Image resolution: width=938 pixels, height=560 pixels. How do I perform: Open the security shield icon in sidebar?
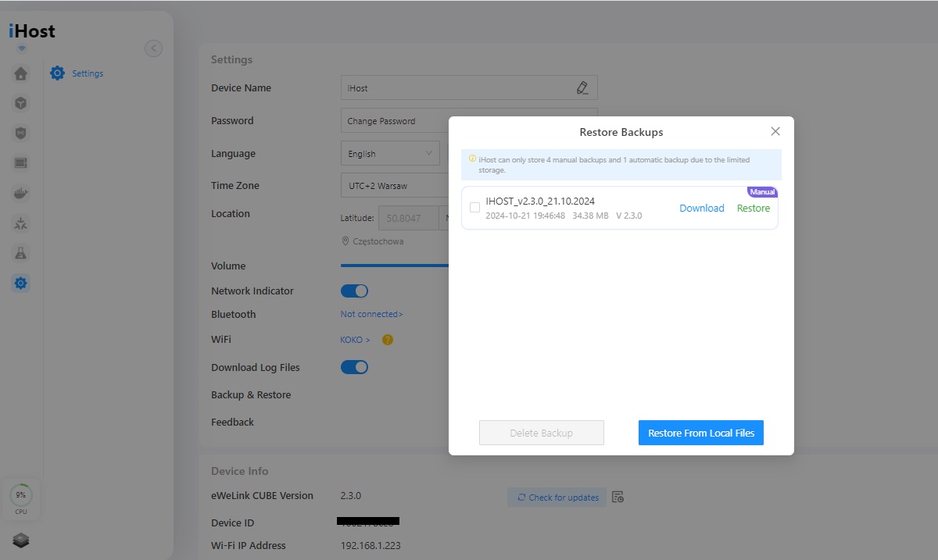pos(21,134)
